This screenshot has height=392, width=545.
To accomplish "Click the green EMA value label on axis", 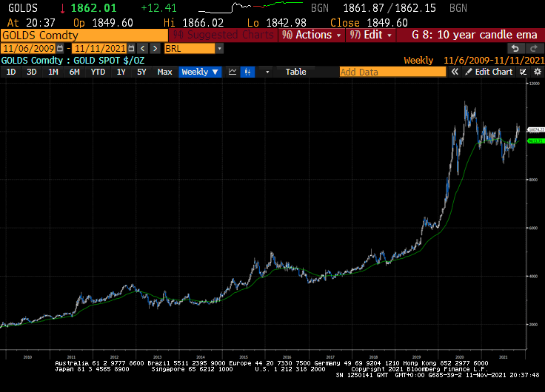I will (x=535, y=141).
